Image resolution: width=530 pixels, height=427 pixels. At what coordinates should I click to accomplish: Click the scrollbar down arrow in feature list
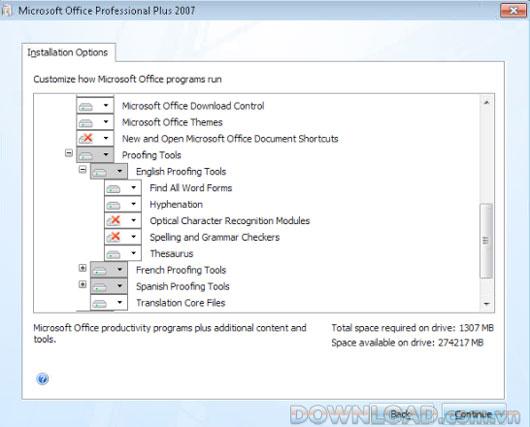point(486,304)
